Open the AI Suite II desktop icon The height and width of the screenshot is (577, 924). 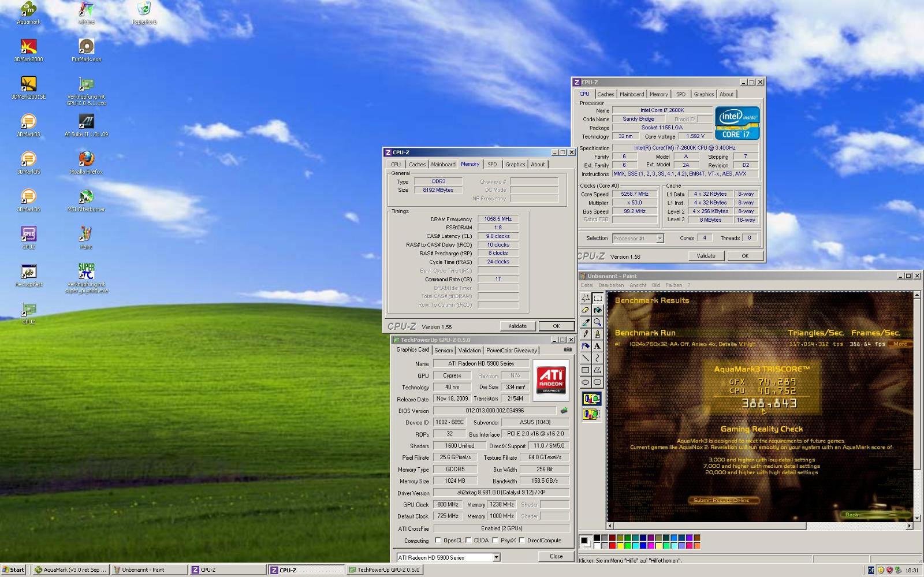tap(86, 125)
